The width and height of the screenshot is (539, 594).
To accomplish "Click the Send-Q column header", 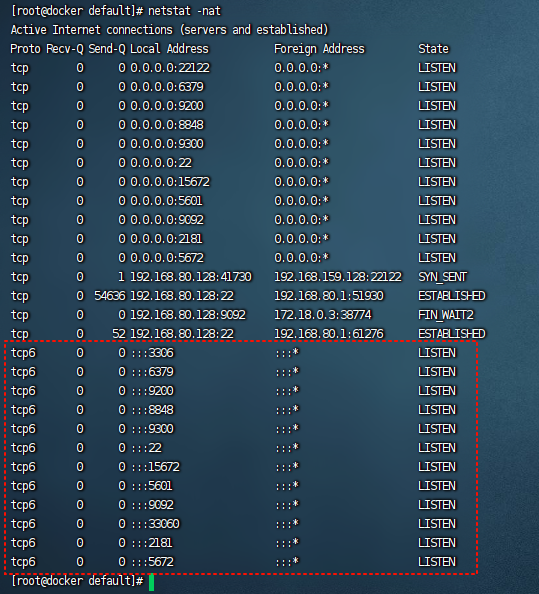I will [x=107, y=49].
